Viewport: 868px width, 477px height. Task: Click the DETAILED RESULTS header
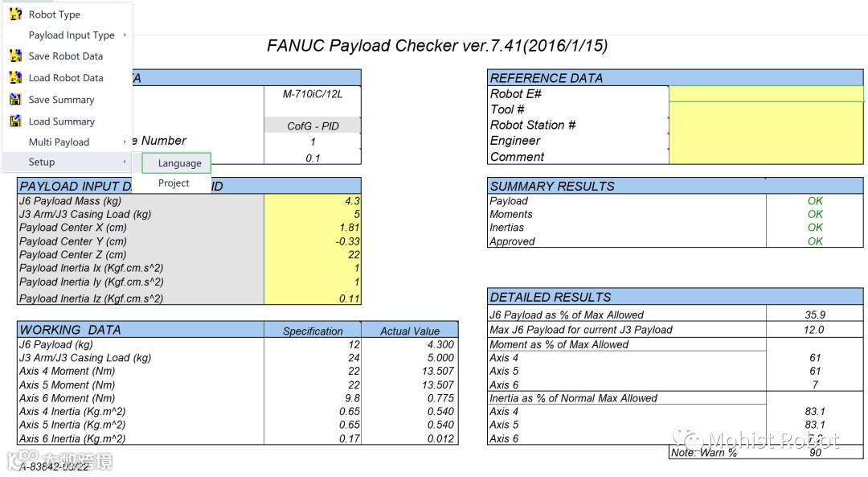(675, 297)
